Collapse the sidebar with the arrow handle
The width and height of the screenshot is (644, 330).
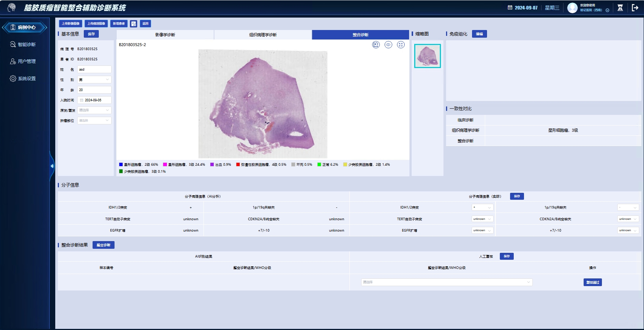click(x=52, y=166)
